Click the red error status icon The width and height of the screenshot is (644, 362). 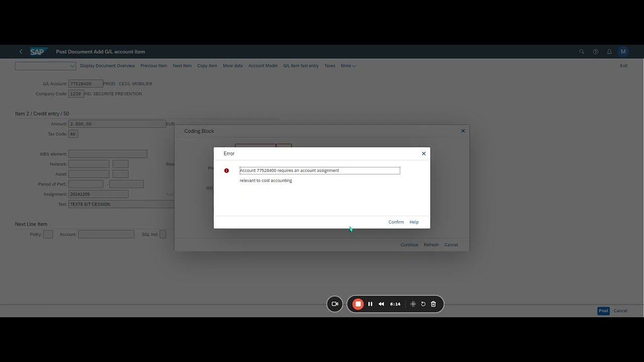(226, 170)
